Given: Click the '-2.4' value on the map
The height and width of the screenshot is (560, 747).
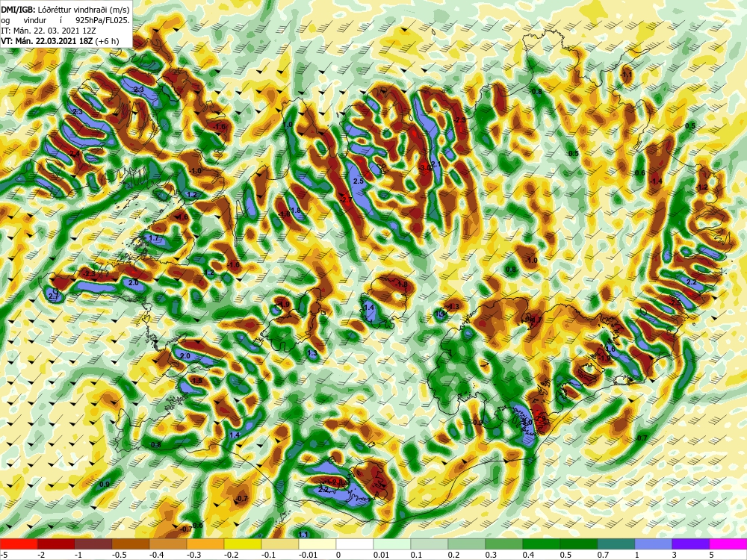Looking at the screenshot, I should click(x=74, y=153).
